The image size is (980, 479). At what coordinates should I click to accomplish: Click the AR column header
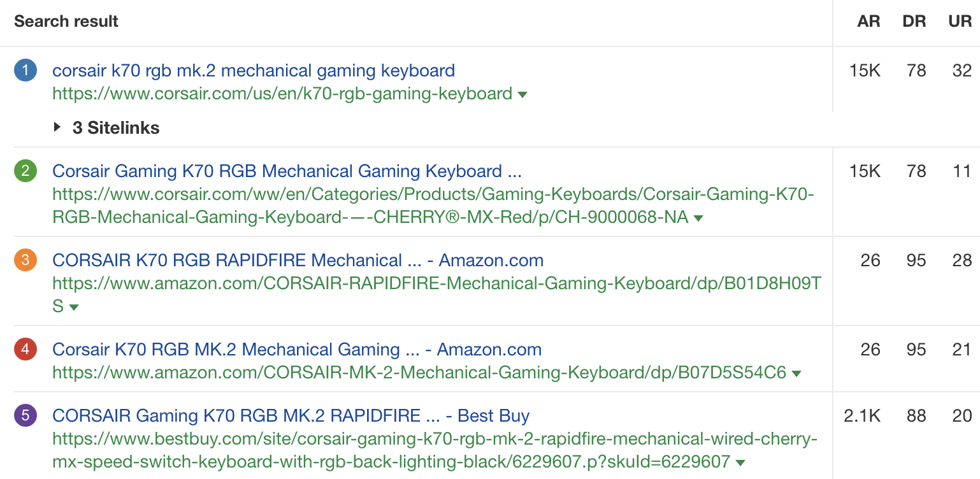point(868,21)
